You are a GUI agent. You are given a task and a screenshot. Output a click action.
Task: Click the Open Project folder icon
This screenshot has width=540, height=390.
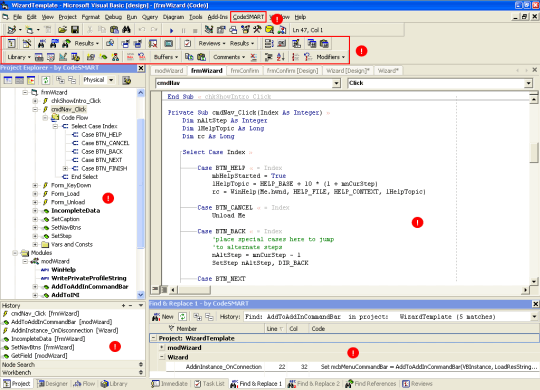coord(62,30)
